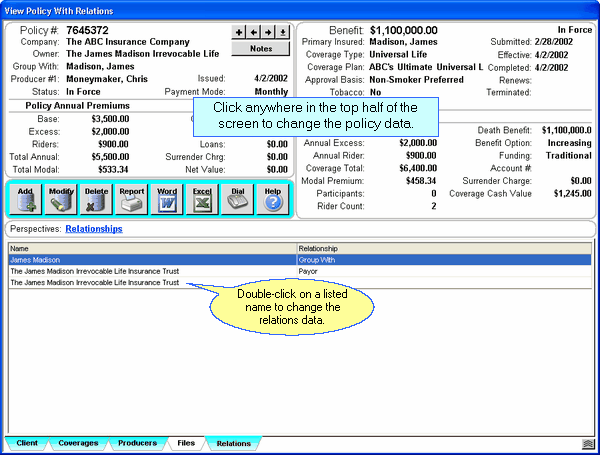Switch to the Client tab
The width and height of the screenshot is (600, 455).
[x=28, y=443]
